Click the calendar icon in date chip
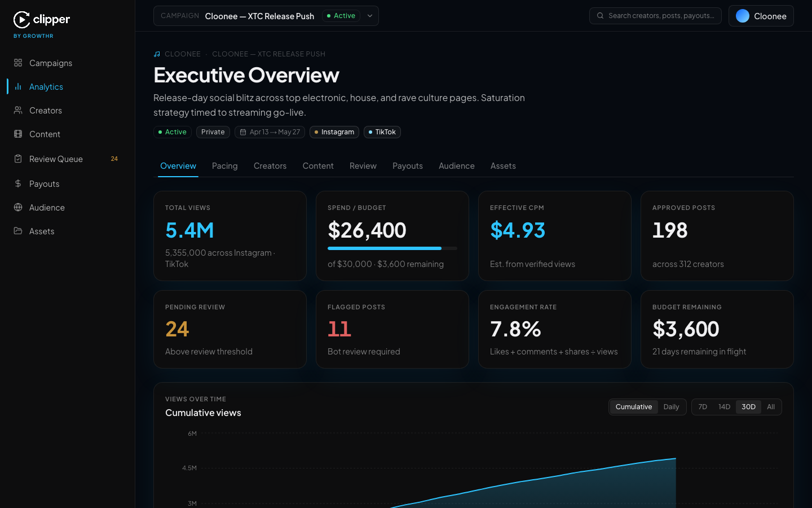The height and width of the screenshot is (508, 812). pyautogui.click(x=243, y=132)
